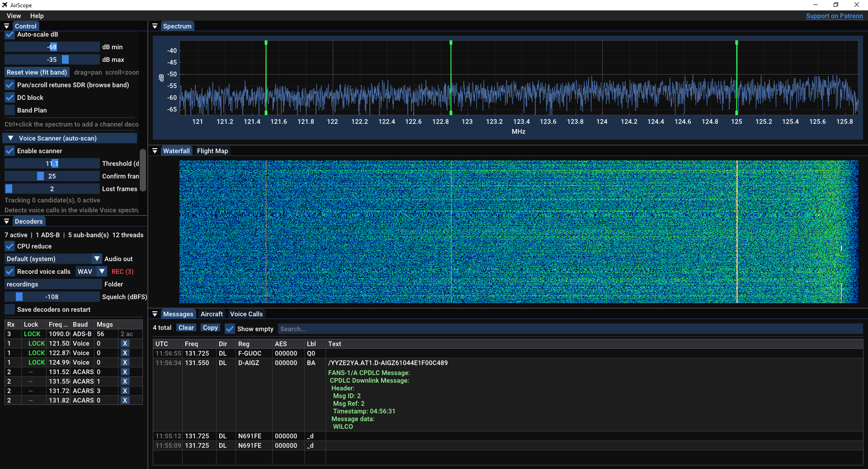Screen dimensions: 868x469
Task: Remove the 131.72 ACARS decoder row
Action: click(x=125, y=391)
